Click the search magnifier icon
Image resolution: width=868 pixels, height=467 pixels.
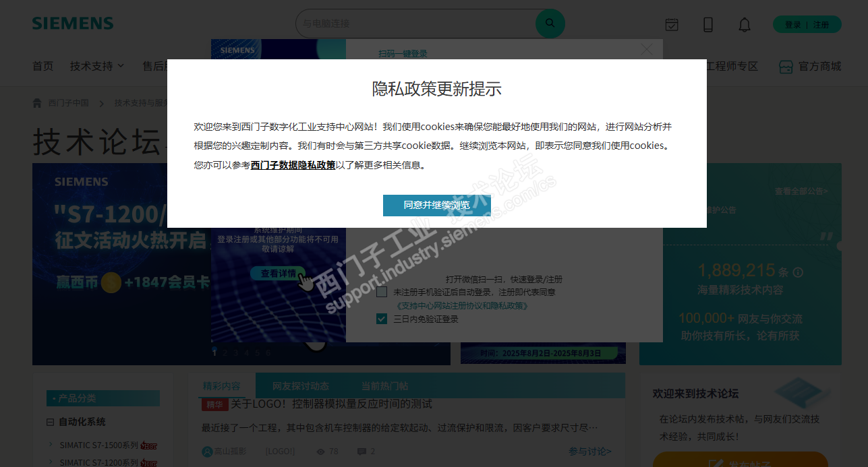pos(550,24)
